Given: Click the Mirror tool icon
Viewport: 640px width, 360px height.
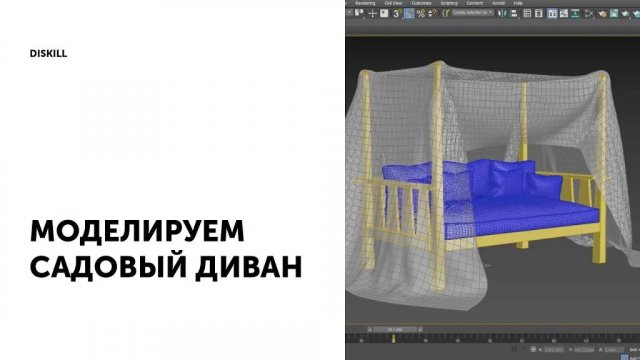Looking at the screenshot, I should click(502, 13).
